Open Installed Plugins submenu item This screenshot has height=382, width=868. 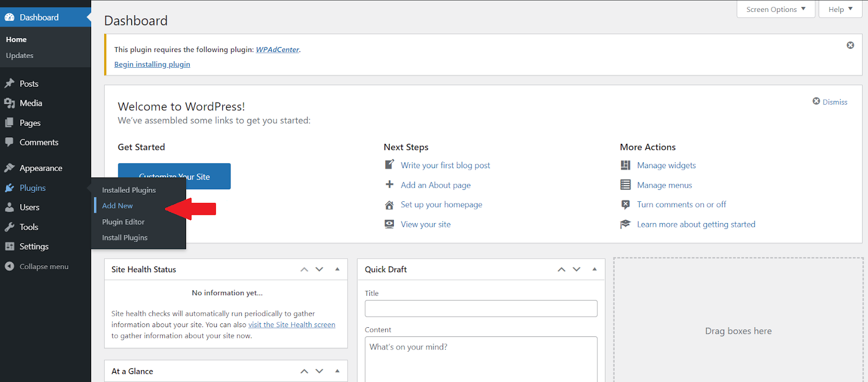[x=129, y=190]
